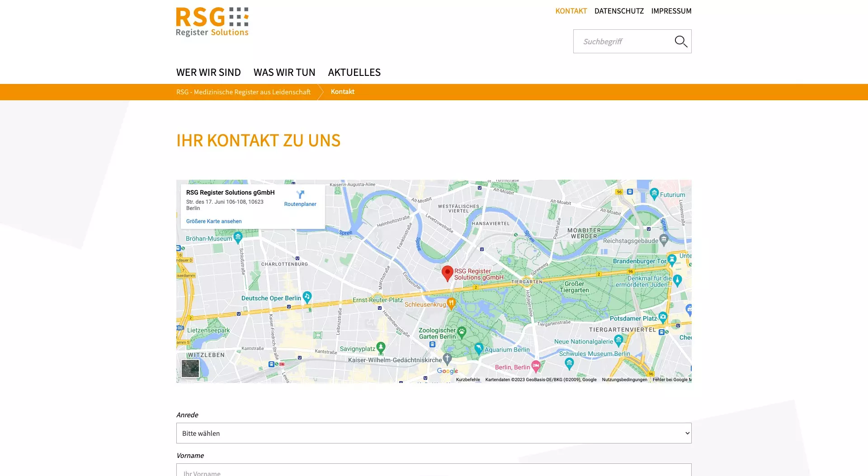
Task: Click the Futurium marker icon
Action: [x=654, y=194]
